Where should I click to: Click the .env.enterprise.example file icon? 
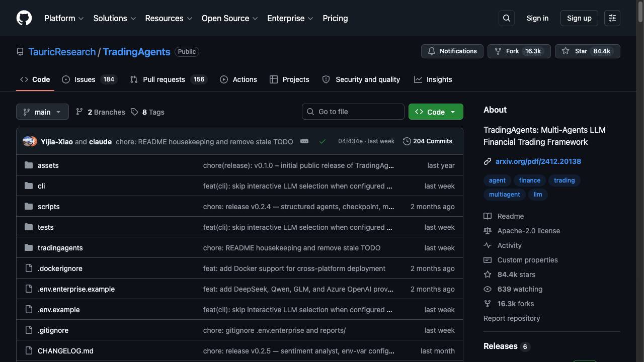click(29, 289)
